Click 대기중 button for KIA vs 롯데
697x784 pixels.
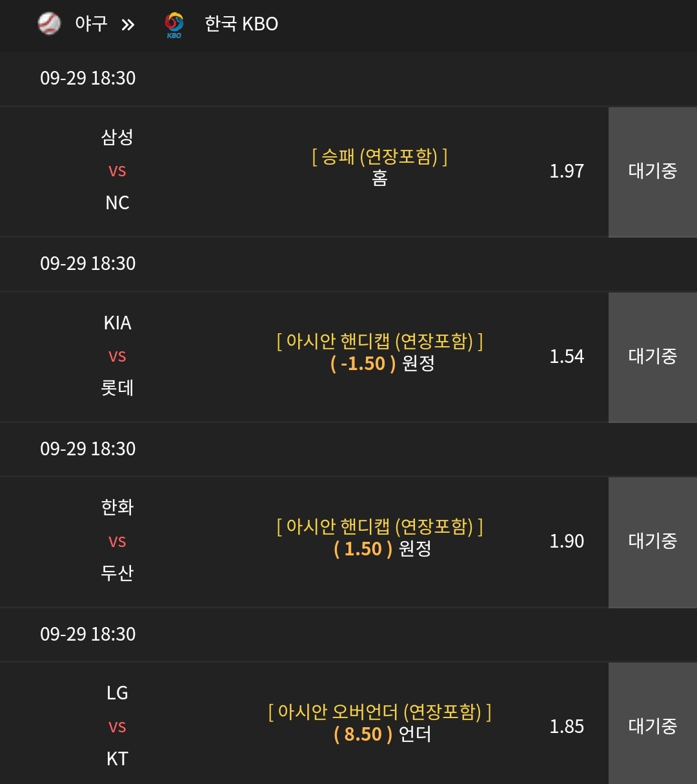(652, 357)
